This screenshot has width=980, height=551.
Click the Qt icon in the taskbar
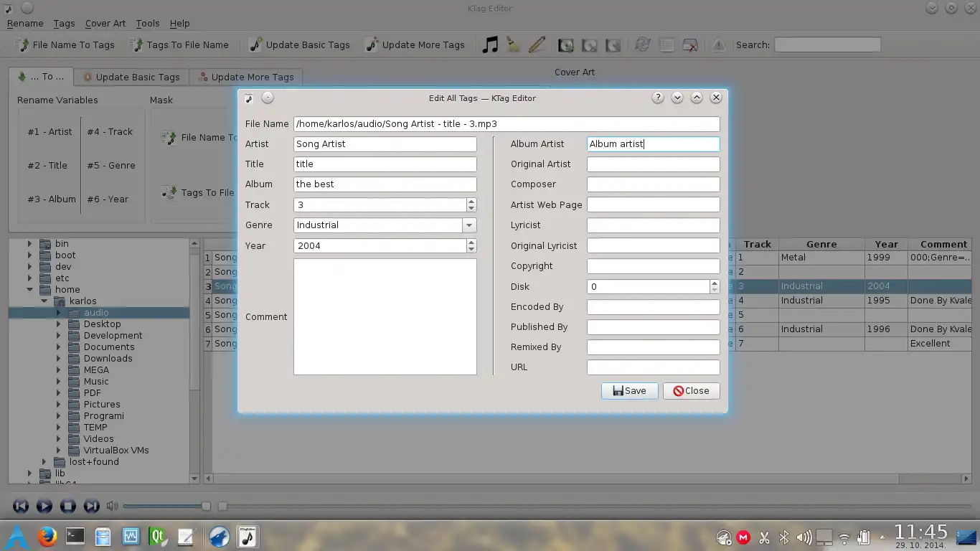(157, 536)
